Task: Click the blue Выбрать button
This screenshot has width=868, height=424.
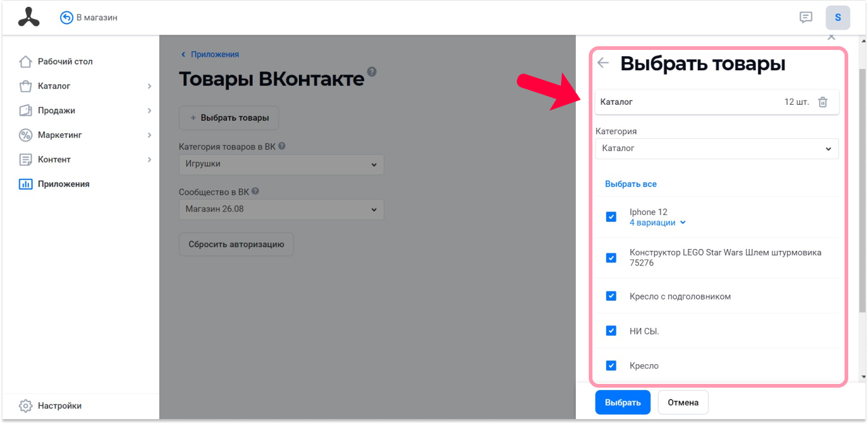Action: [623, 402]
